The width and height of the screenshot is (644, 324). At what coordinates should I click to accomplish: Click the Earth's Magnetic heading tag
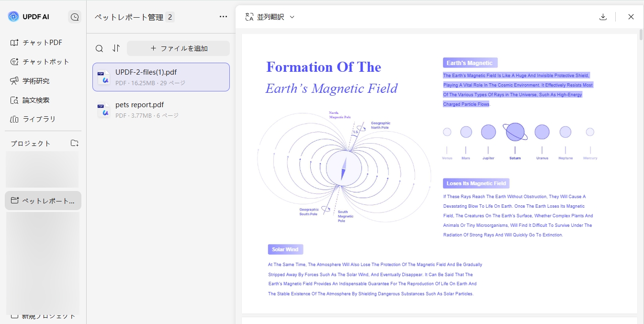pos(470,63)
